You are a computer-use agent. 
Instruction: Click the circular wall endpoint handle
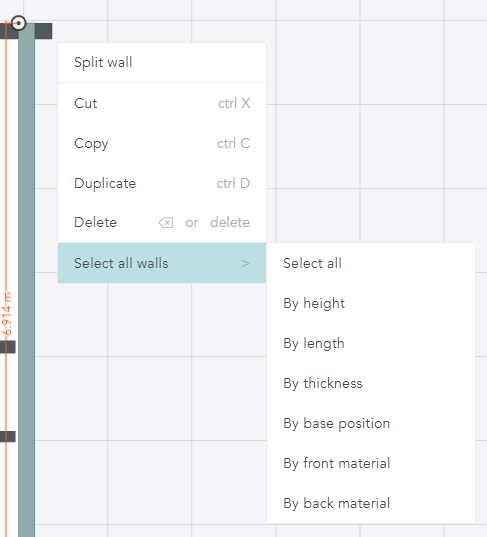[x=18, y=23]
